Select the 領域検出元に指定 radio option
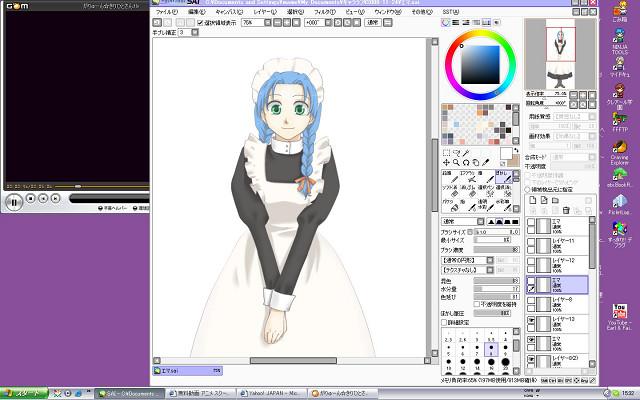640x400 pixels. pyautogui.click(x=528, y=190)
